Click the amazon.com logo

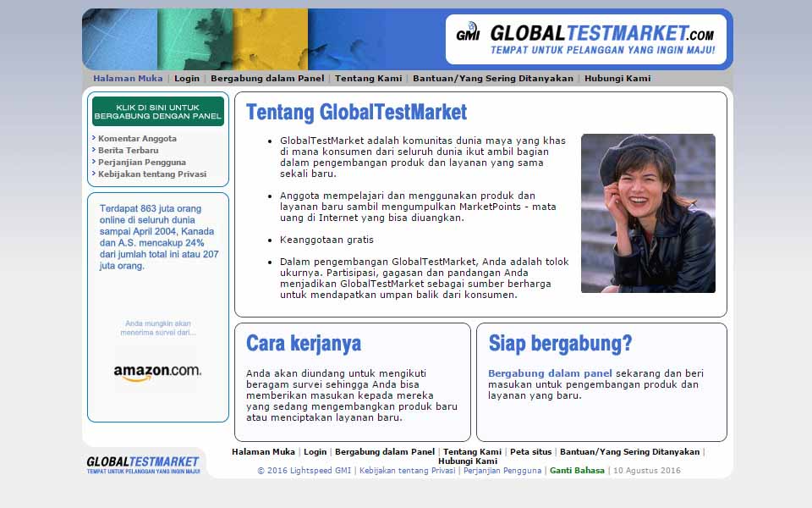click(157, 373)
